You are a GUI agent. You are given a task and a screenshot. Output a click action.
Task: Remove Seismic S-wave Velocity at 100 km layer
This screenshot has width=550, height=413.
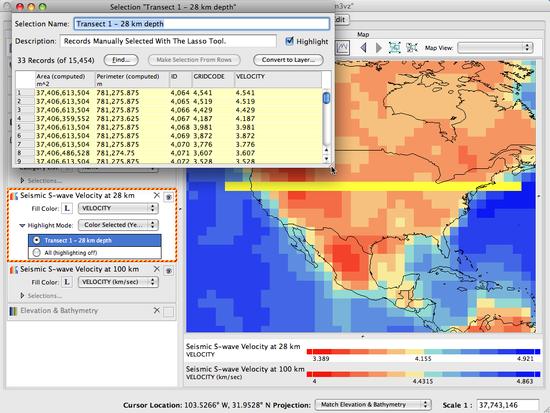pos(156,269)
